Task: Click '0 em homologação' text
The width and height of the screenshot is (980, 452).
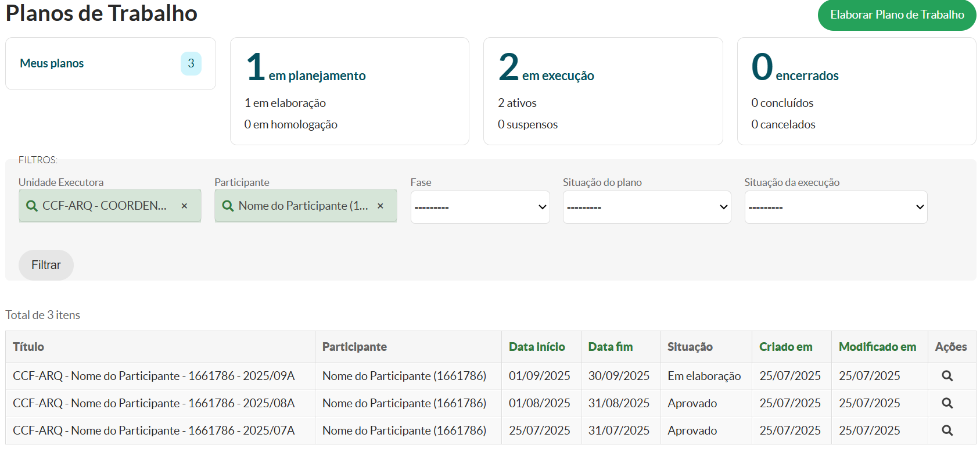Action: (291, 124)
